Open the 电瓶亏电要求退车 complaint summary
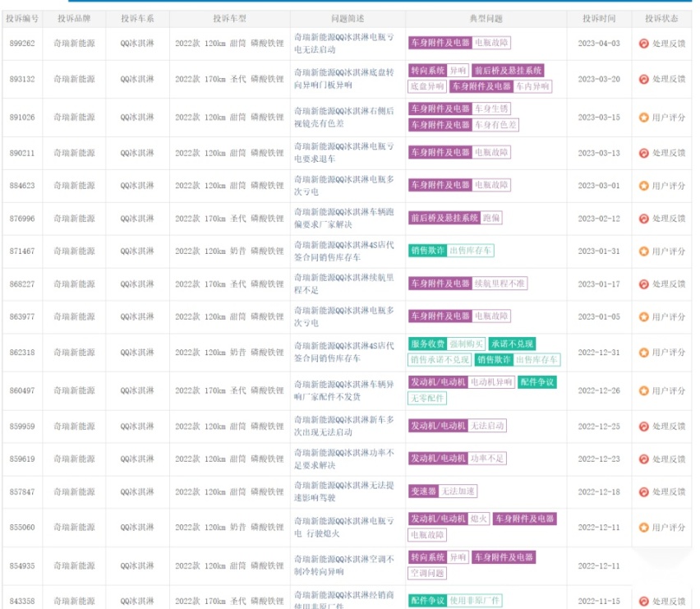The height and width of the screenshot is (609, 700). (343, 153)
